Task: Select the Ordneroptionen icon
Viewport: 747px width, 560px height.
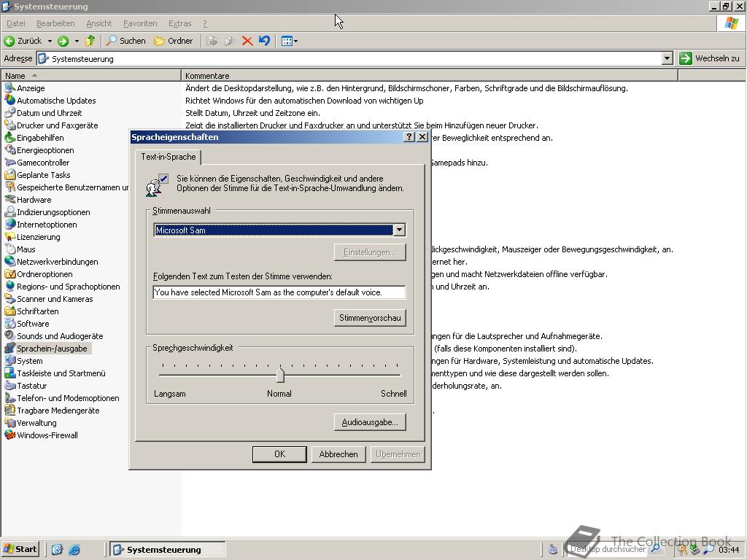Action: tap(9, 274)
